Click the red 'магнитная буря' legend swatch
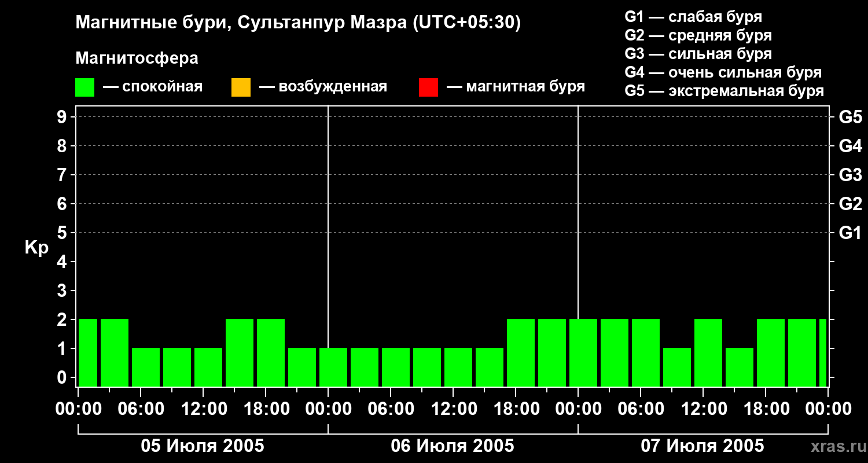 click(428, 87)
